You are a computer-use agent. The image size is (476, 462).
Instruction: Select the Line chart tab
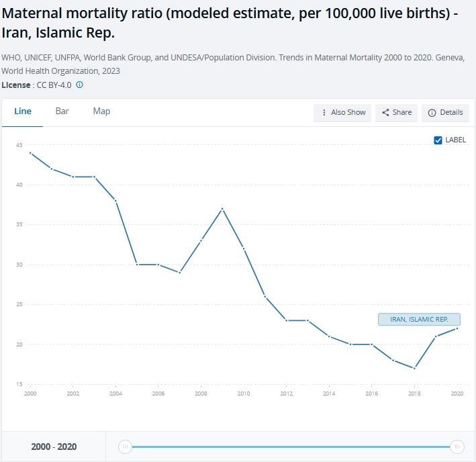[22, 111]
